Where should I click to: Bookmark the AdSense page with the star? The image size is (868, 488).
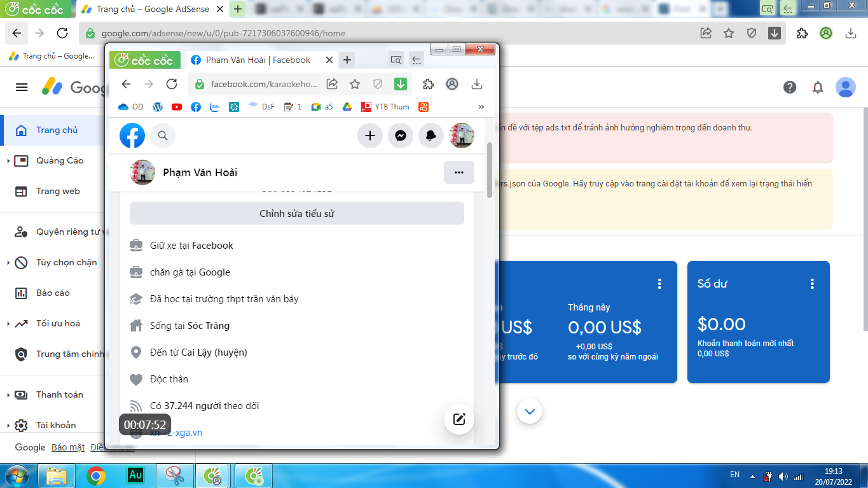pos(729,33)
